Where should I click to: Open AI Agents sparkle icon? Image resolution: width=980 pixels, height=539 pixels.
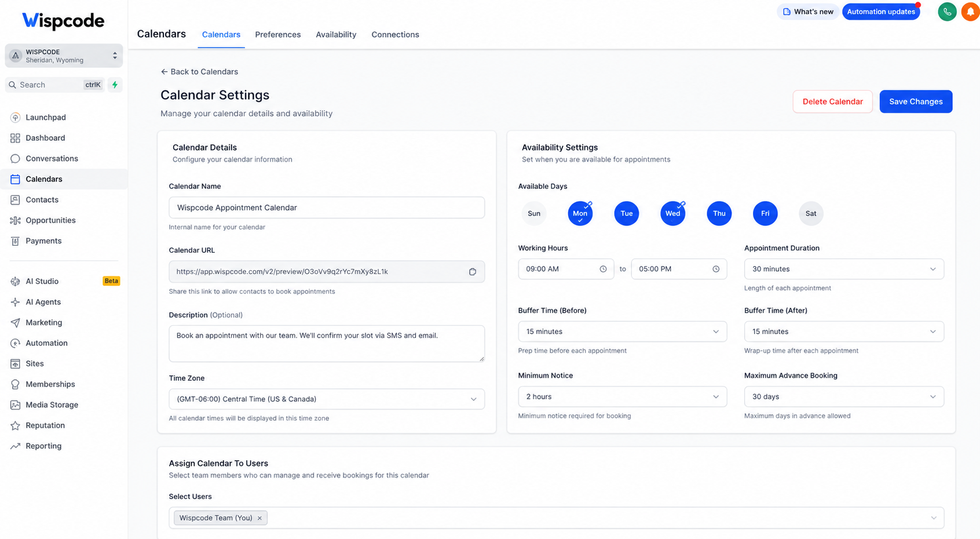(x=15, y=302)
